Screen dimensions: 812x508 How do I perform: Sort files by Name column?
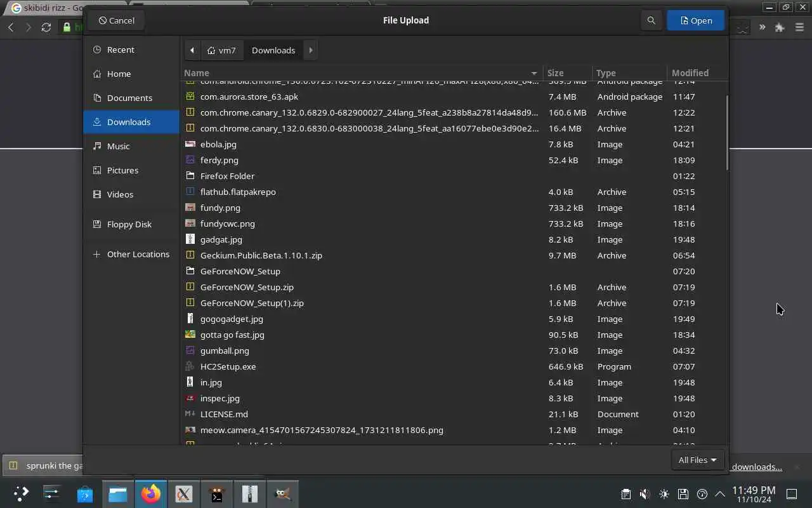pyautogui.click(x=362, y=73)
